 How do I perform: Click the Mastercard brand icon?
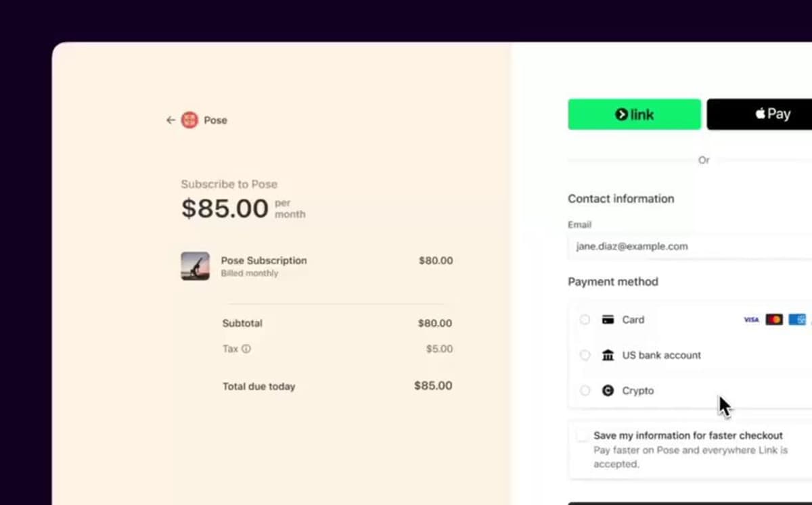[x=775, y=320]
